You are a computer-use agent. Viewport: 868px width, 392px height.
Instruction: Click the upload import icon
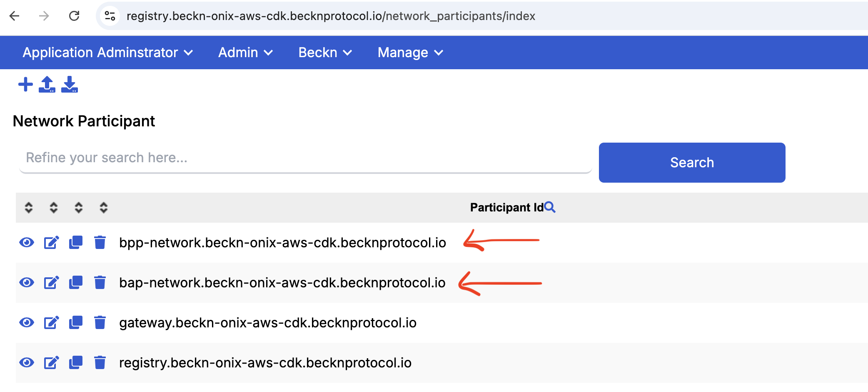[47, 84]
